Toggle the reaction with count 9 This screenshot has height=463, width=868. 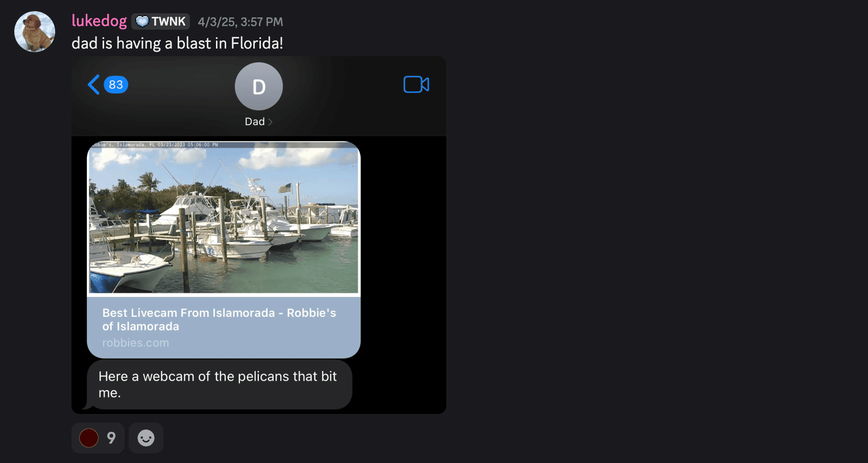pos(98,438)
